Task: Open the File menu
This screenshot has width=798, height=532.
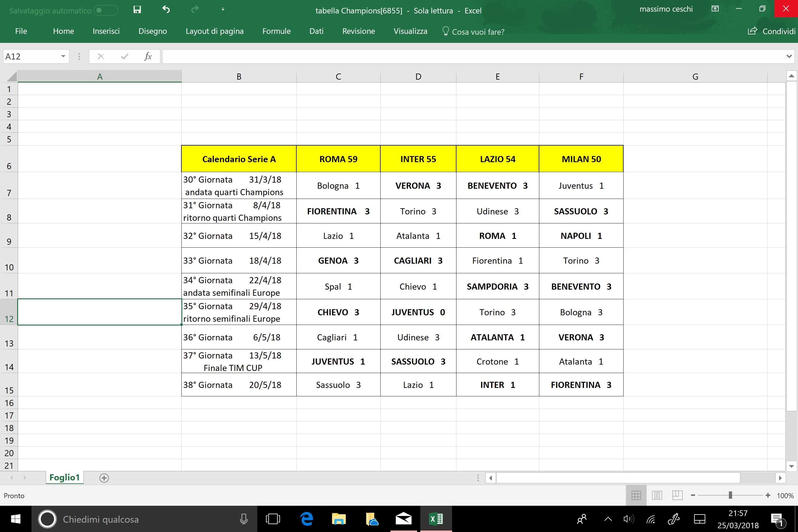Action: (x=21, y=31)
